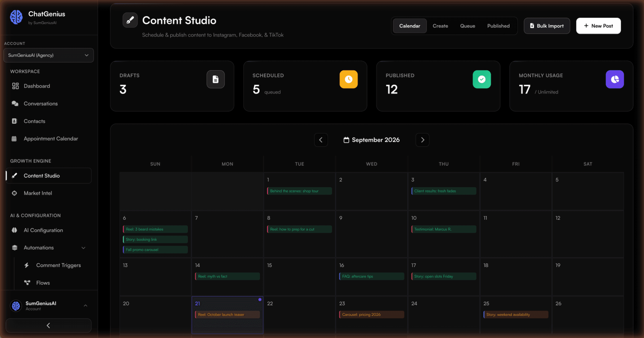This screenshot has width=644, height=338.
Task: Open 'Reel: October launch teaser' post
Action: 227,315
